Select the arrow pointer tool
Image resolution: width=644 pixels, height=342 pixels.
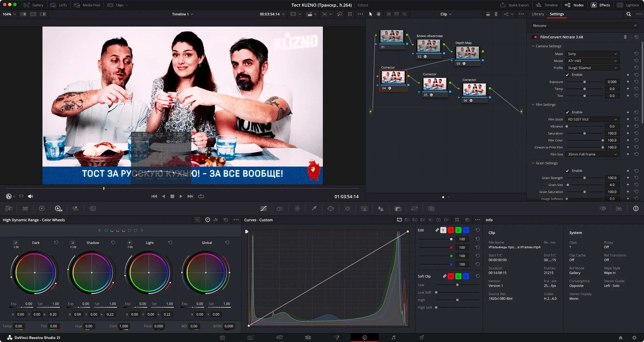[371, 14]
